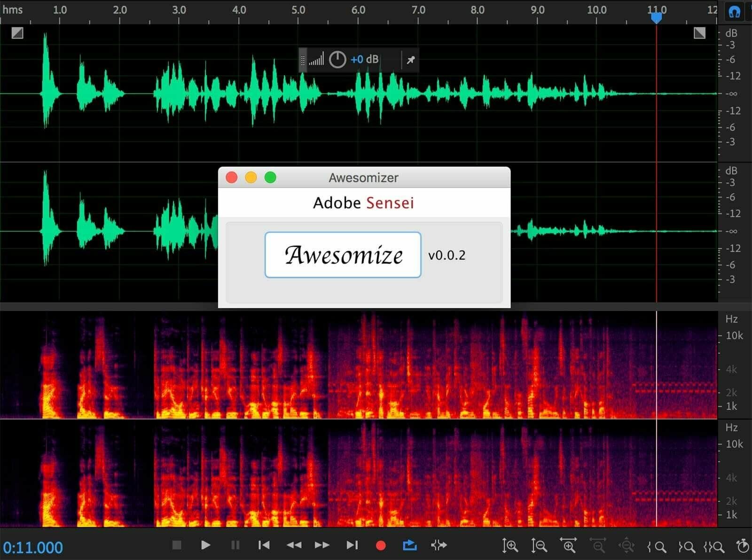Zoom to in point
The image size is (752, 560).
657,547
